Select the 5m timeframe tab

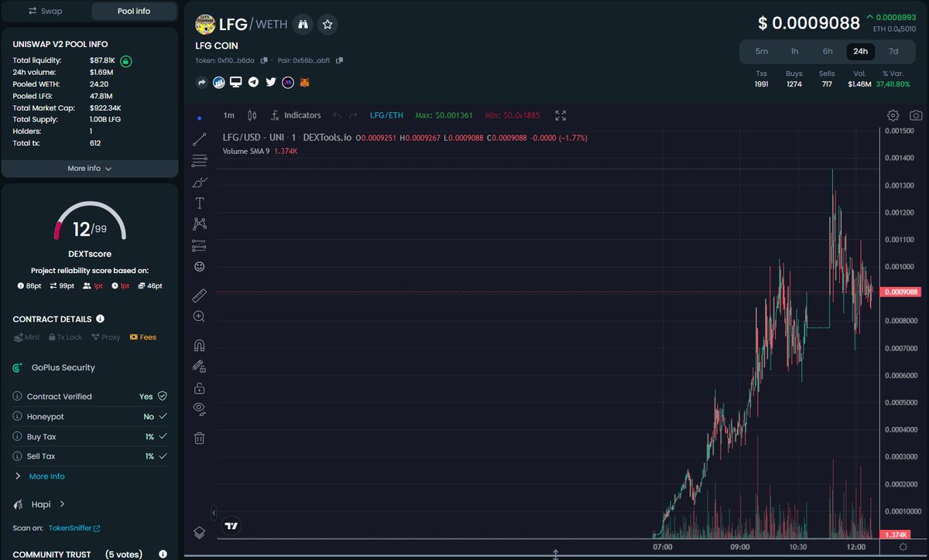[762, 51]
